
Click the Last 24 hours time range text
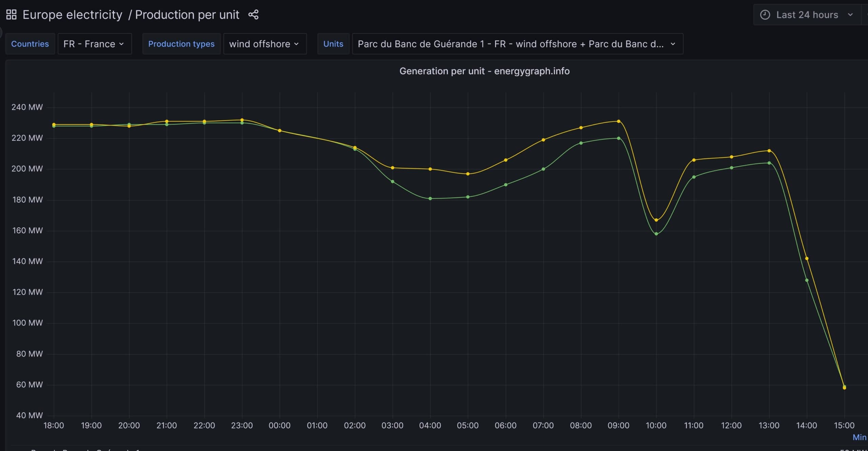click(x=807, y=15)
